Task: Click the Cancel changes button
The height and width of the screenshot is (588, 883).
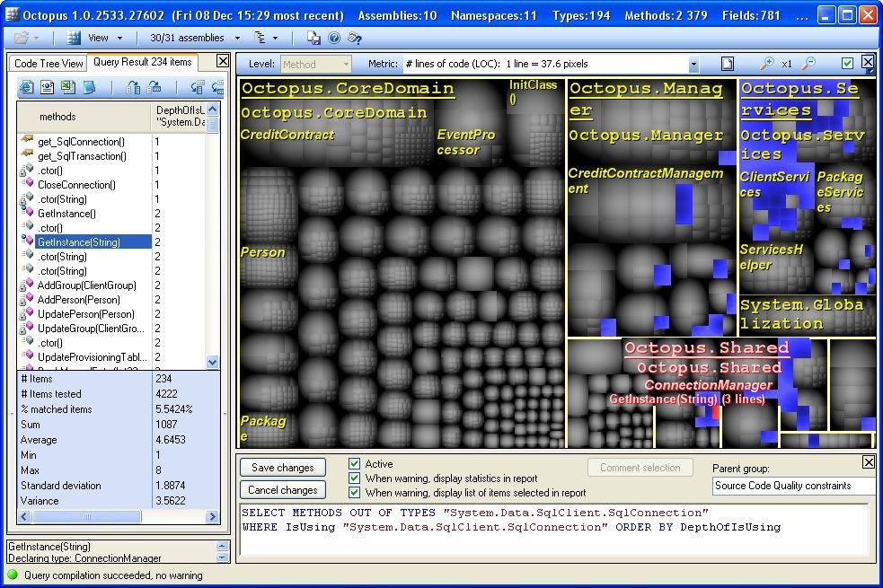Action: (x=283, y=490)
